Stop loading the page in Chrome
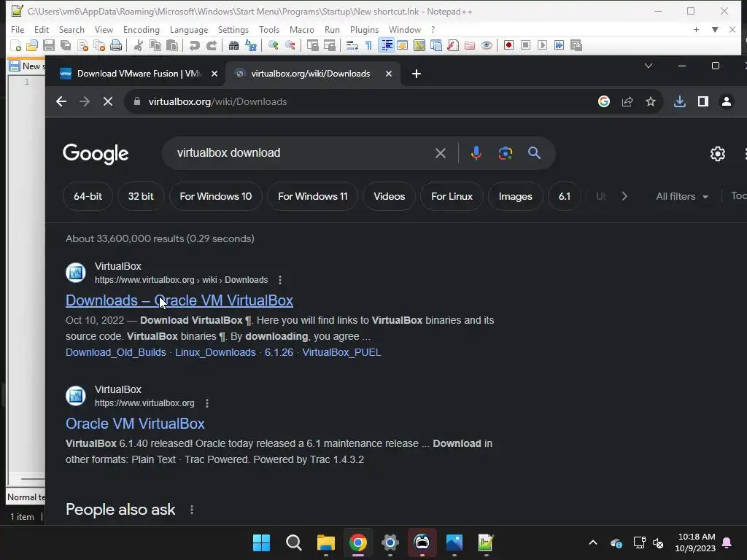The width and height of the screenshot is (747, 560). (108, 101)
